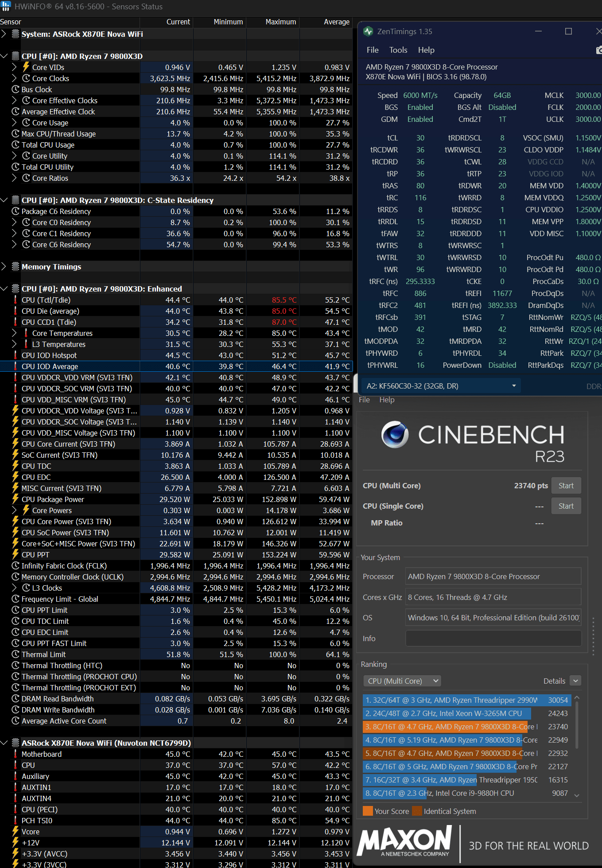
Task: Open the Cinebench File menu
Action: click(364, 400)
